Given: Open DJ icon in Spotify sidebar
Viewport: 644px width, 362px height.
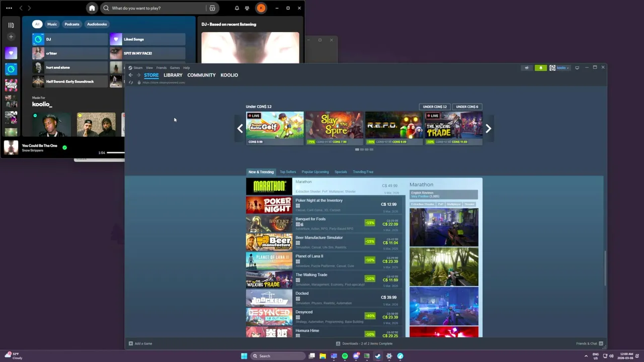Looking at the screenshot, I should tap(11, 69).
